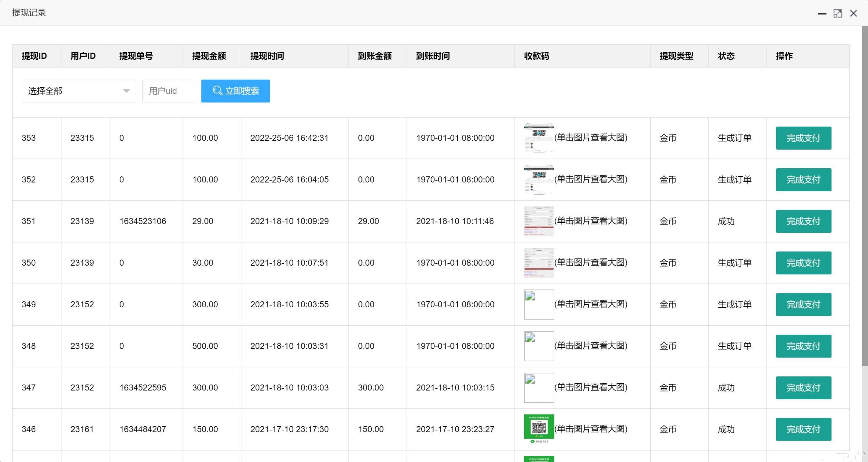Expand the 选择全部 filter dropdown
This screenshot has height=462, width=868.
click(x=78, y=91)
